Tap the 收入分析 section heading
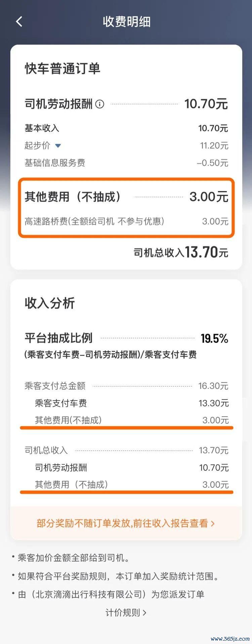 (50, 303)
